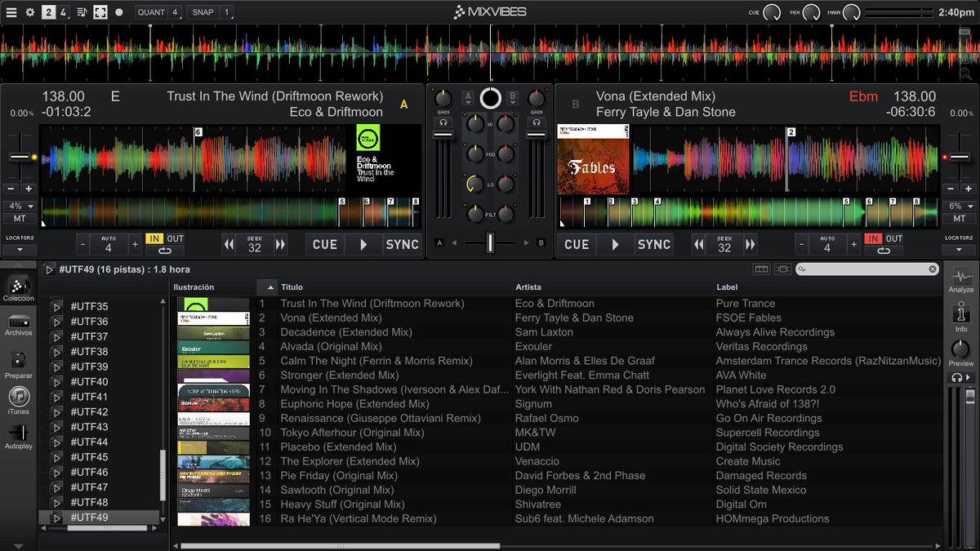Switch to list view icon near search

[761, 269]
